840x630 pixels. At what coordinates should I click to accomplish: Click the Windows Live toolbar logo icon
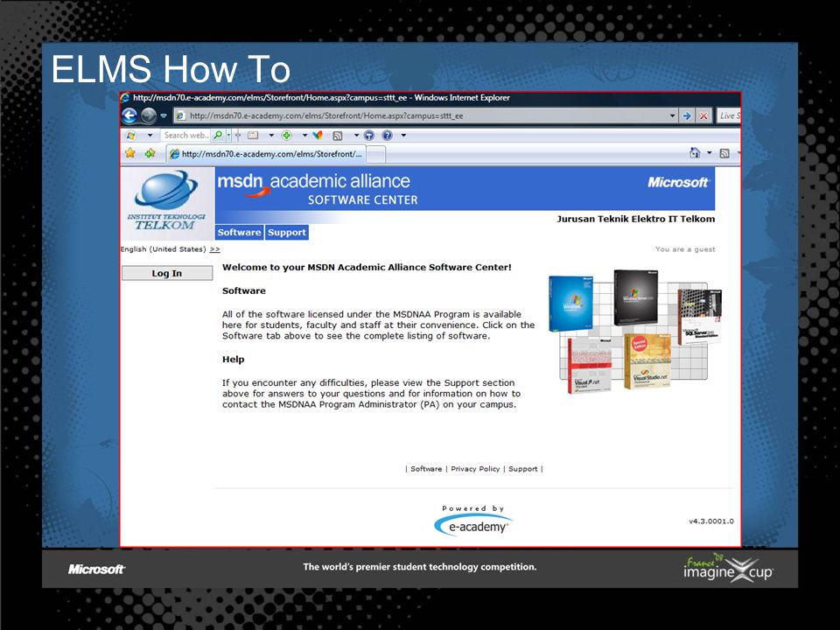131,136
